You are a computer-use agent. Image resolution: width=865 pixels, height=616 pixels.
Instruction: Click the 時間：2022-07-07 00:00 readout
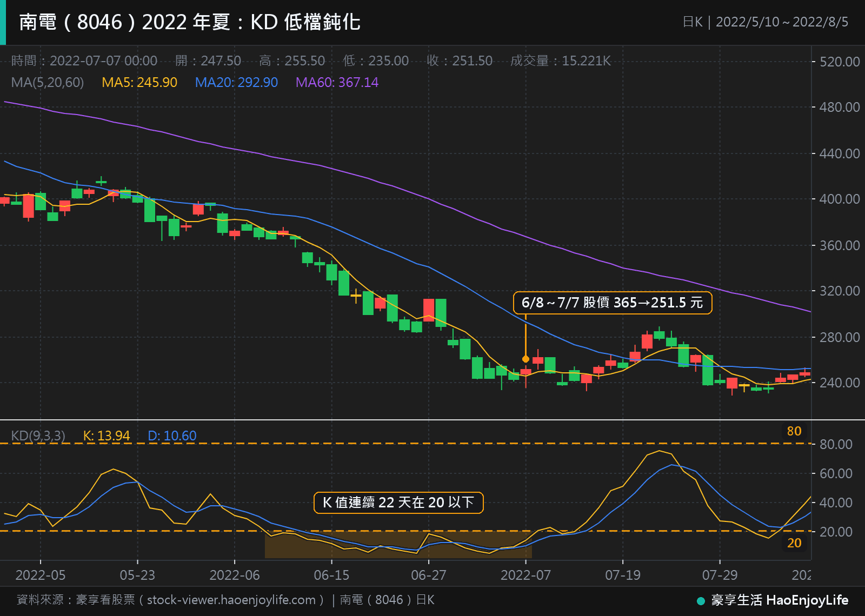click(84, 61)
